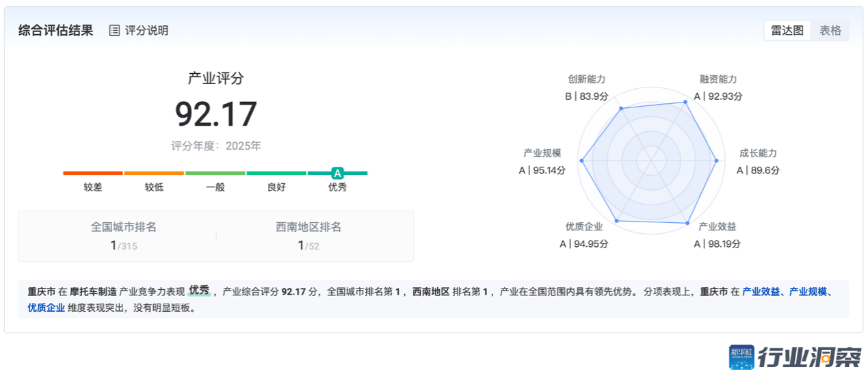Click the 优质企业 link in summary

click(x=47, y=308)
